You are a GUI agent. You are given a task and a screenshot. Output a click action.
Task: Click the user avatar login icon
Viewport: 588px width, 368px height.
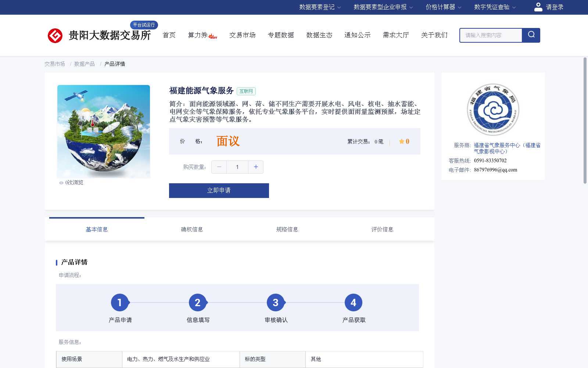pyautogui.click(x=538, y=7)
